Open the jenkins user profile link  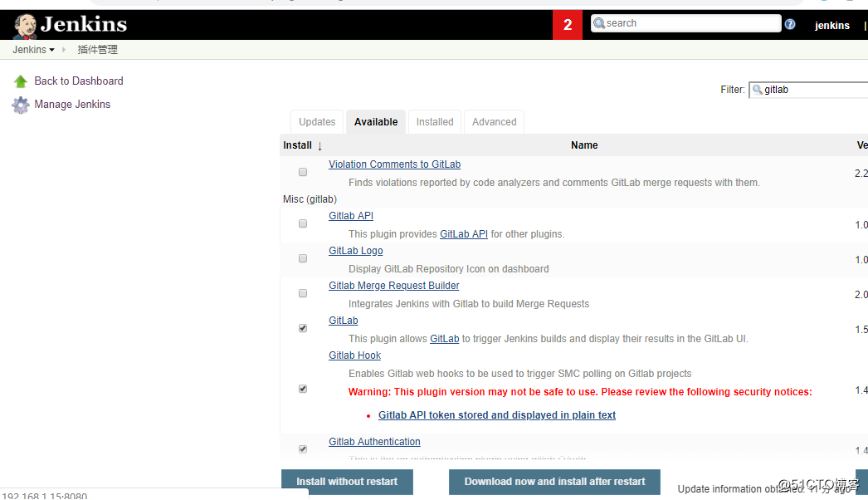pos(831,26)
